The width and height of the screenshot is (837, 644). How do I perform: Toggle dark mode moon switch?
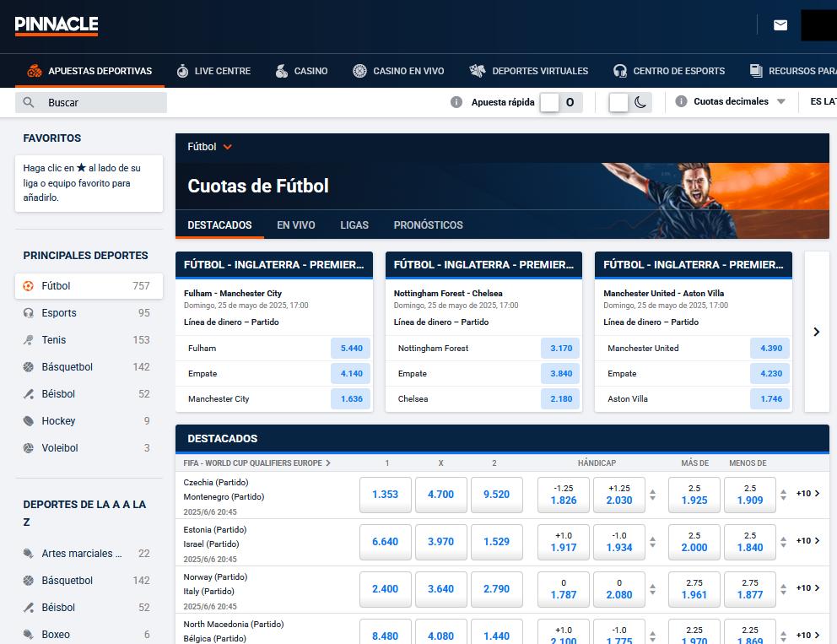pyautogui.click(x=629, y=102)
